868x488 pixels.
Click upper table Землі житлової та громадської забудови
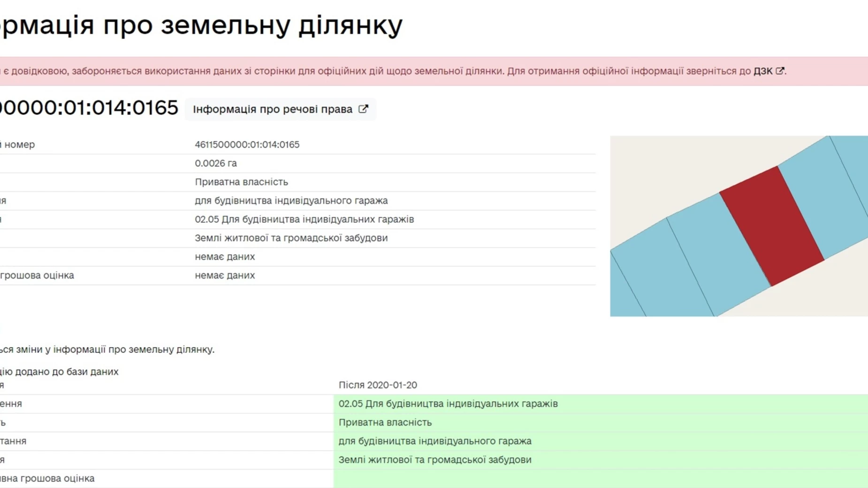[x=291, y=238]
